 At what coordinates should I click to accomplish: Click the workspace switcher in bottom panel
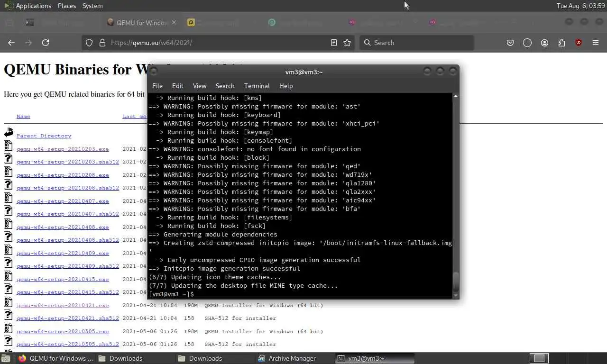[539, 358]
